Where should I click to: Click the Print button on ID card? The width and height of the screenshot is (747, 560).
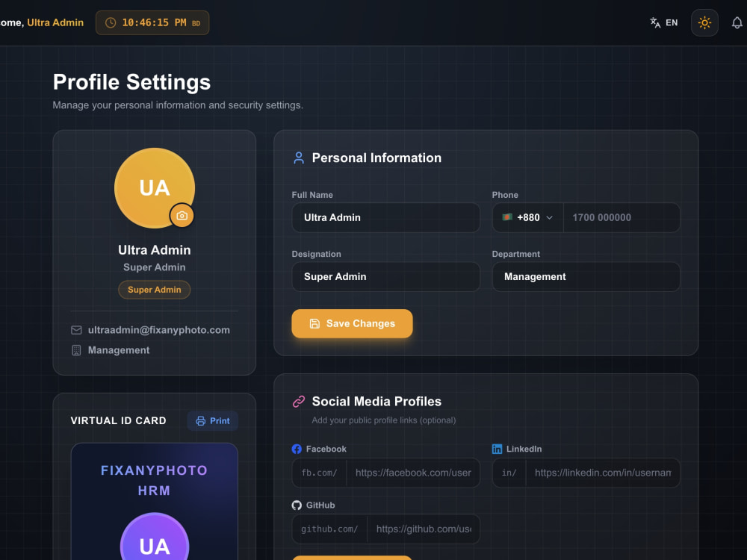coord(212,421)
